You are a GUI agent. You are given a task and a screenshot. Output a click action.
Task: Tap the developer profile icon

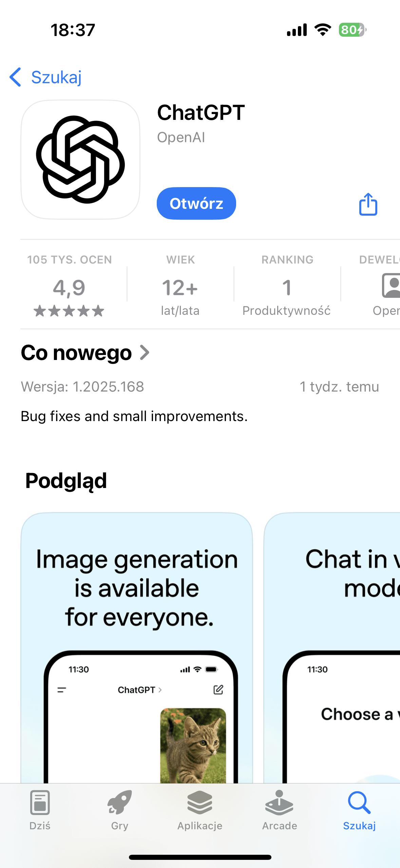[x=392, y=285]
